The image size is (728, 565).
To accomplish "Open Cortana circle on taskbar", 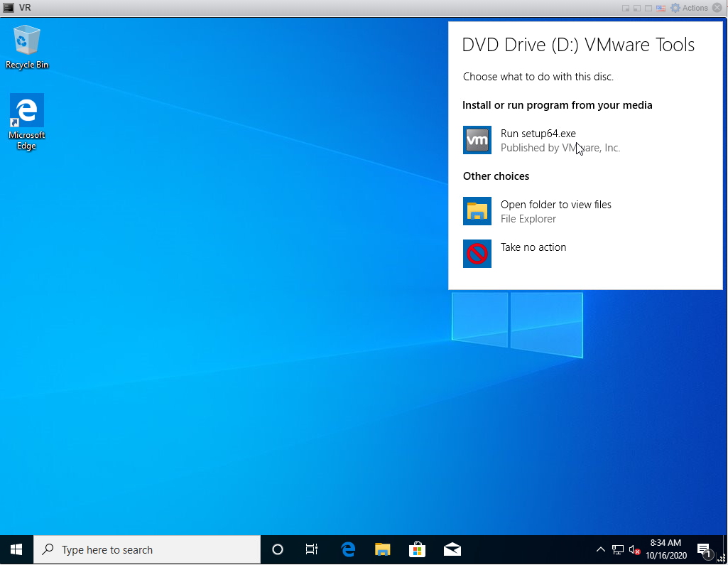I will click(278, 549).
